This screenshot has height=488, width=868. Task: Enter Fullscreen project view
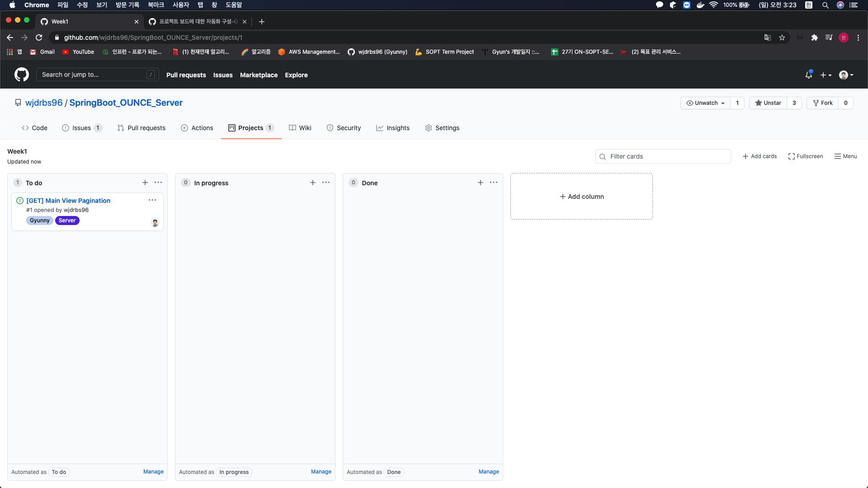[x=805, y=156]
